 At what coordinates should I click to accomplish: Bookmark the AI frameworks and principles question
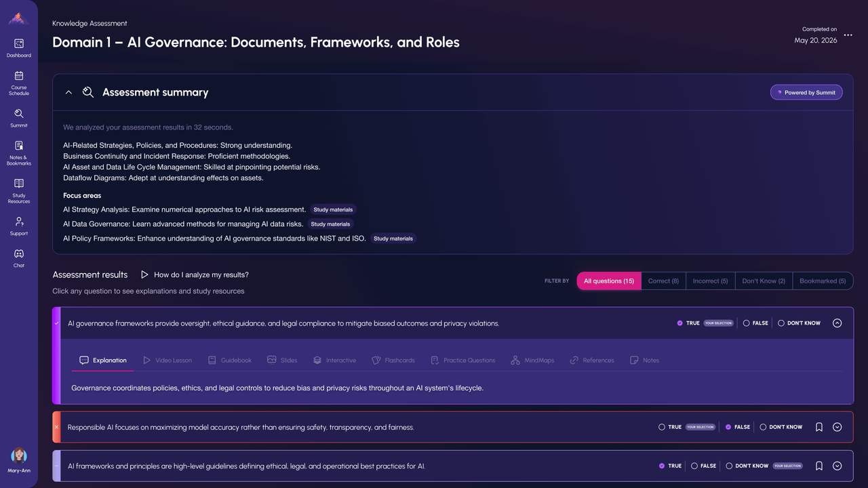(x=819, y=466)
